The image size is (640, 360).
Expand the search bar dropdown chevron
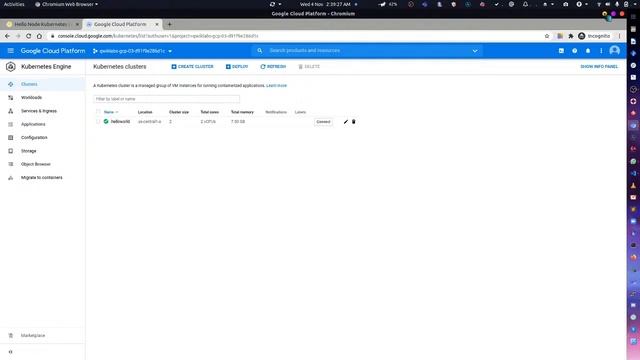click(475, 51)
